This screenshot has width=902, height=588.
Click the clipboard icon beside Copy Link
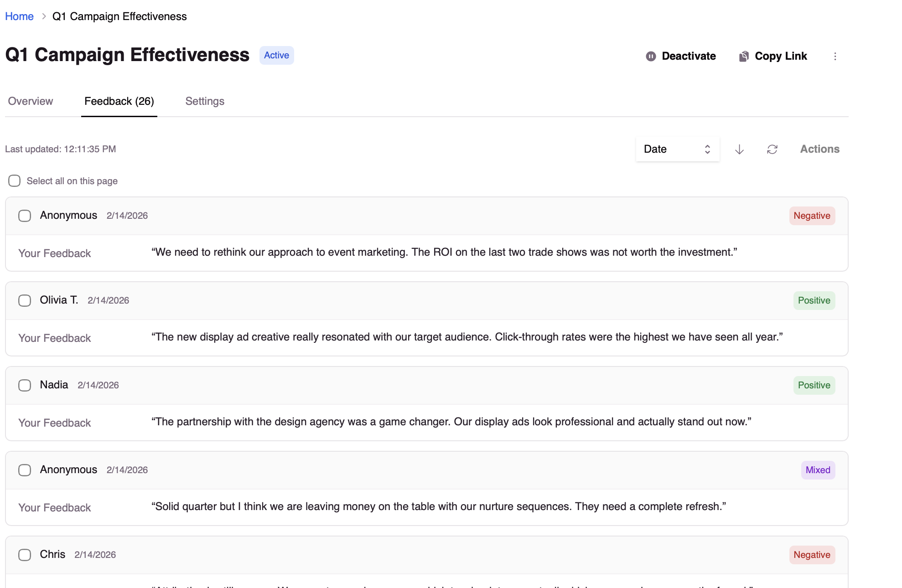[x=743, y=56]
